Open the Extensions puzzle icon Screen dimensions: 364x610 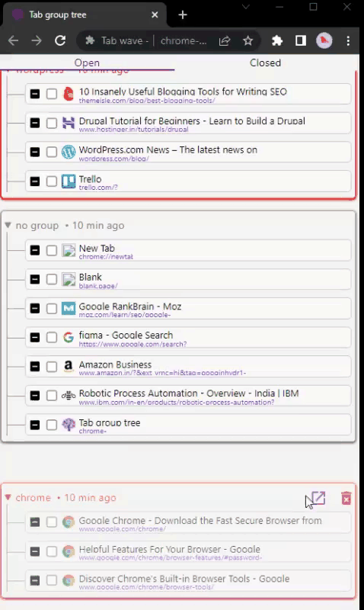coord(277,40)
